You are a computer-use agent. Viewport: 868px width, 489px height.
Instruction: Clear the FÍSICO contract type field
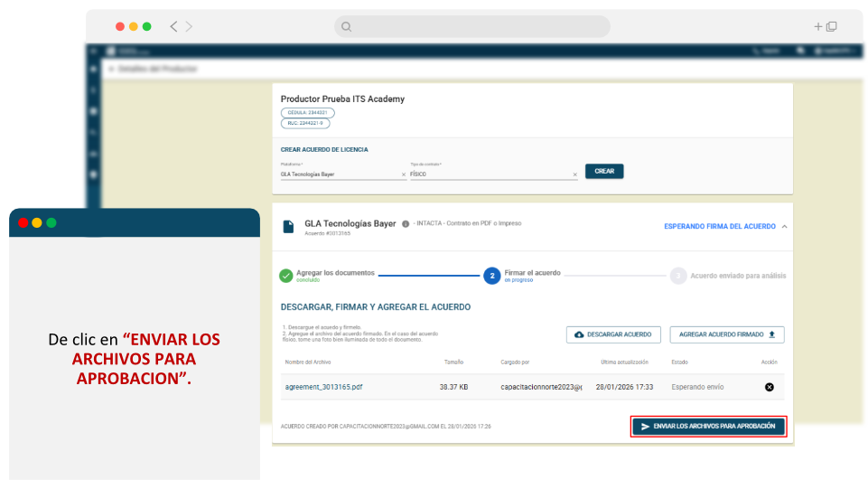[x=574, y=174]
